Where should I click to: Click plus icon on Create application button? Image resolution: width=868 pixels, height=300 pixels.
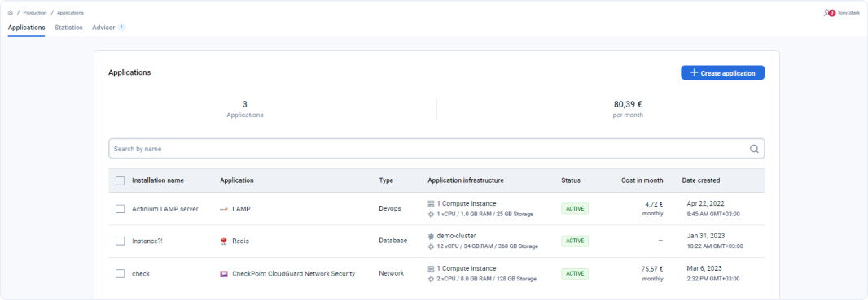(x=695, y=73)
